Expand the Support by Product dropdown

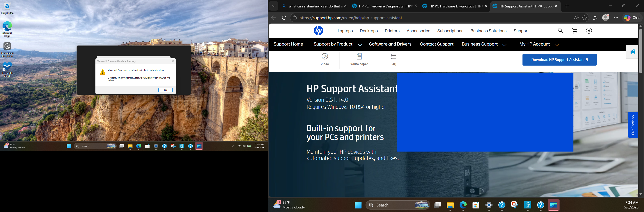[x=360, y=45]
